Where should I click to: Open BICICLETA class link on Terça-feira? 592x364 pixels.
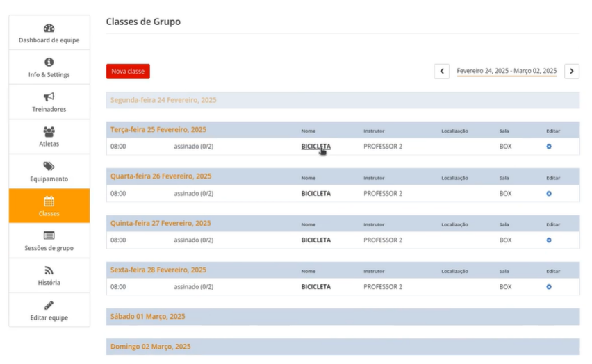(315, 147)
